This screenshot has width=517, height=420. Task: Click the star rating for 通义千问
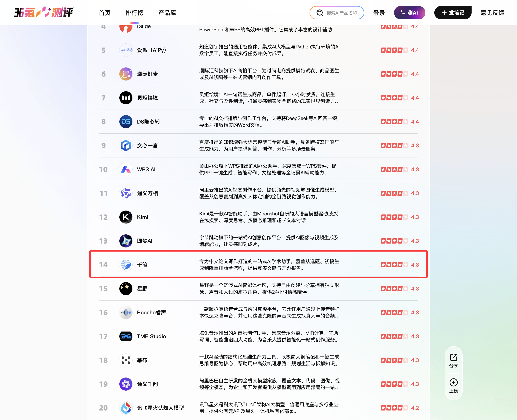tap(394, 384)
